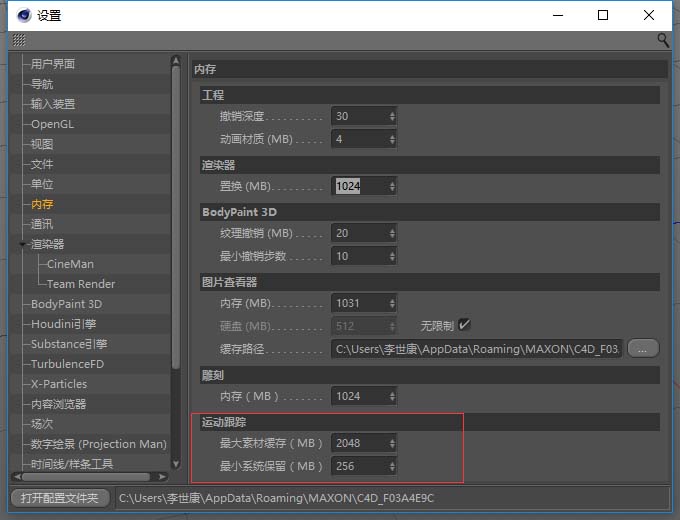Image resolution: width=680 pixels, height=520 pixels.
Task: Click the sidebar horizontal scroll left arrow
Action: (16, 477)
